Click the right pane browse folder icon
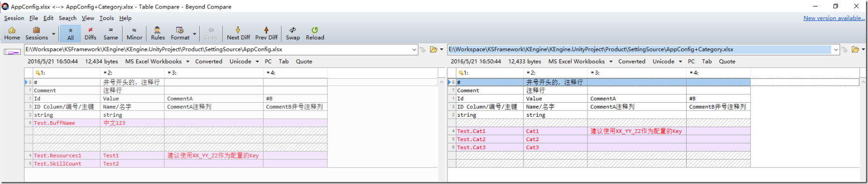 (x=855, y=49)
